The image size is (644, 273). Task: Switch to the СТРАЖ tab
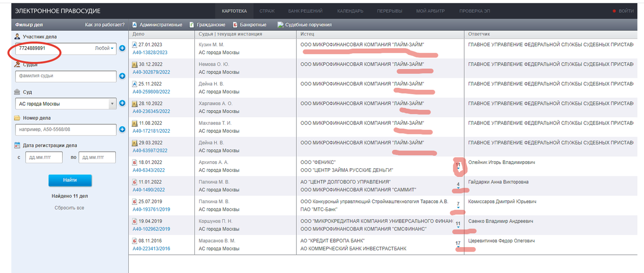point(267,11)
